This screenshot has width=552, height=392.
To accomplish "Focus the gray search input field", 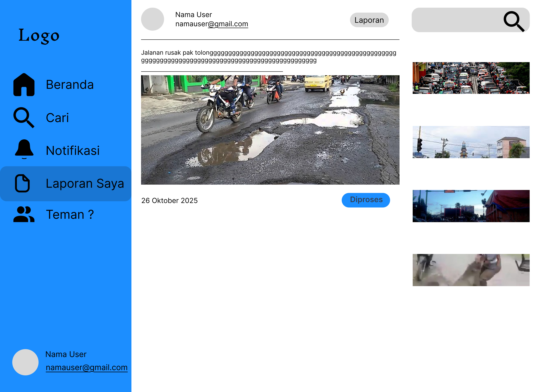I will pyautogui.click(x=456, y=20).
